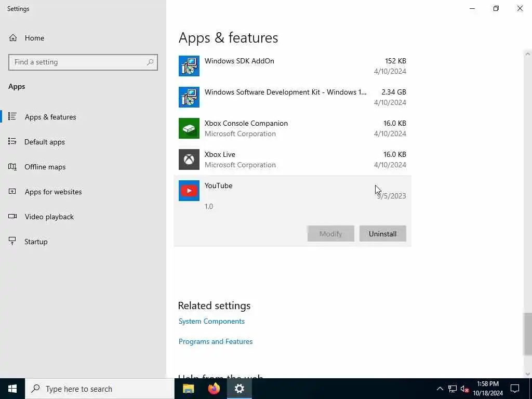Select the Default apps icon
Image resolution: width=532 pixels, height=399 pixels.
(12, 141)
